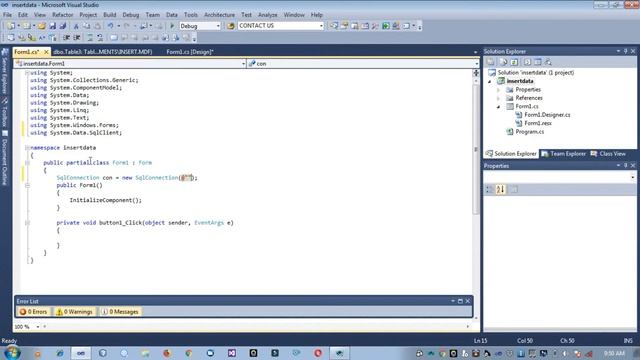Click the Alphabetical sort icon in Properties panel
Screen dimensions: 640x360
tap(500, 189)
